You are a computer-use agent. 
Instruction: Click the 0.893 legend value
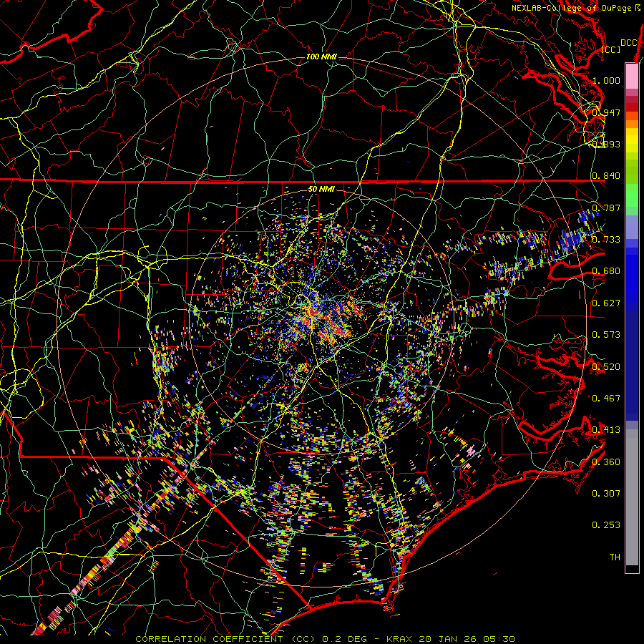606,144
